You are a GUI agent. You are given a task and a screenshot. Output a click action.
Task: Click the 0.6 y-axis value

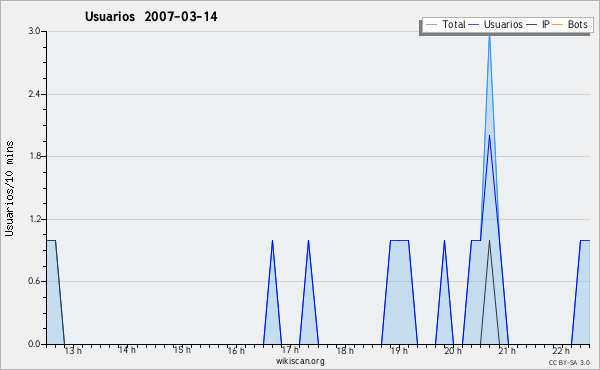[35, 281]
